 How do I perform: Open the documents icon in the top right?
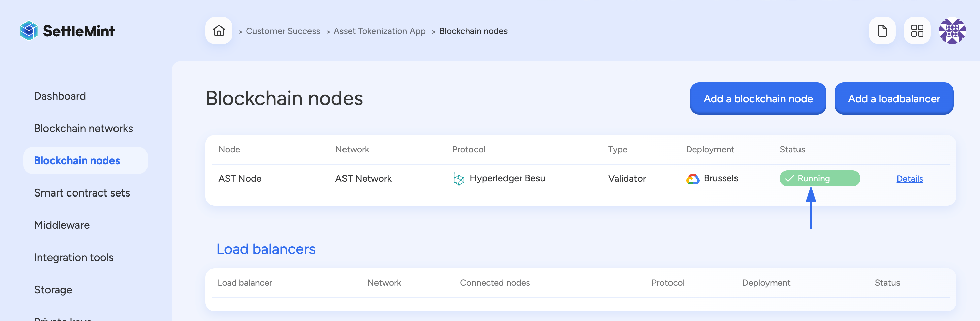882,31
